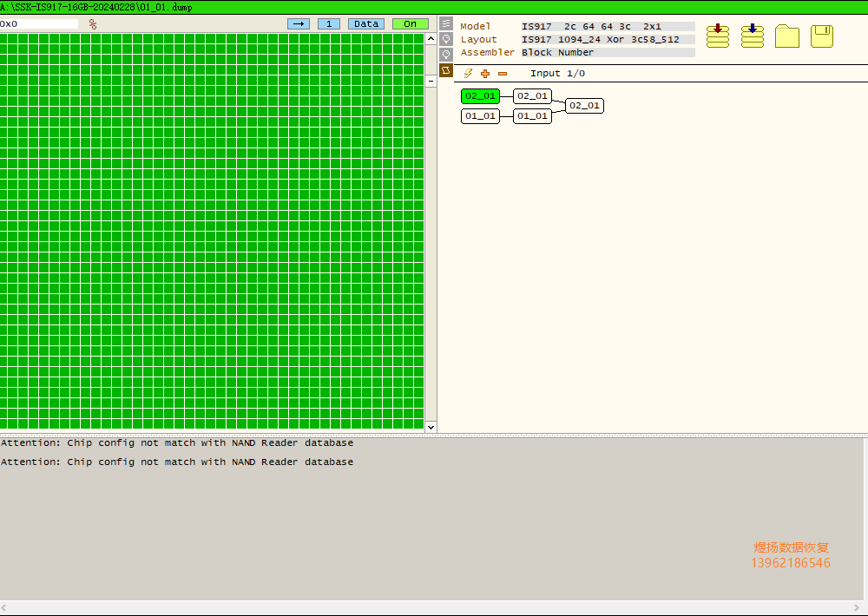This screenshot has height=616, width=868.
Task: Click the block map scroll-down arrow
Action: tap(431, 427)
